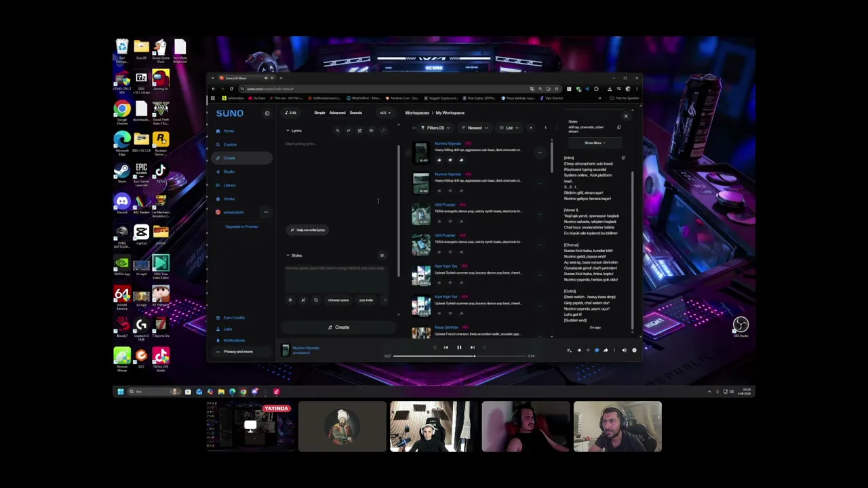This screenshot has height=488, width=868.
Task: Expand the lyrics editor to fullscreen
Action: click(382, 131)
